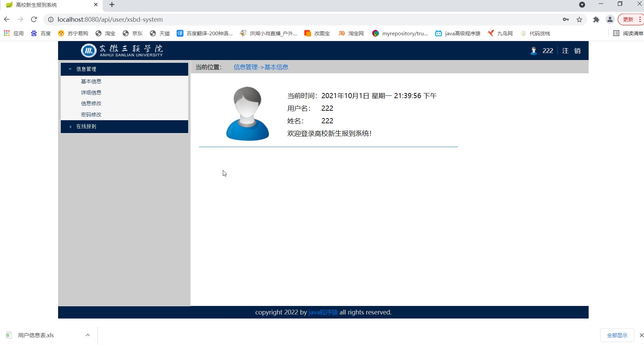This screenshot has height=345, width=644.
Task: Open the 百度翻译 bookmark
Action: (x=204, y=33)
